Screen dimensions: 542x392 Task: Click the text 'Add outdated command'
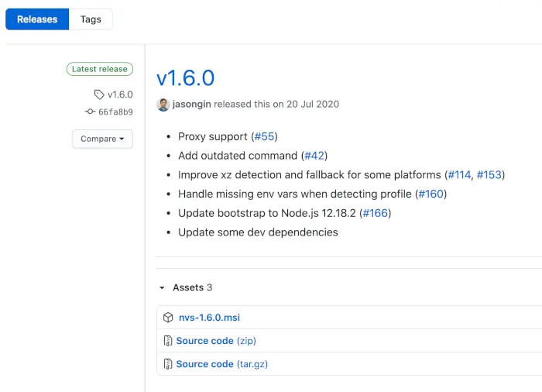pyautogui.click(x=238, y=156)
